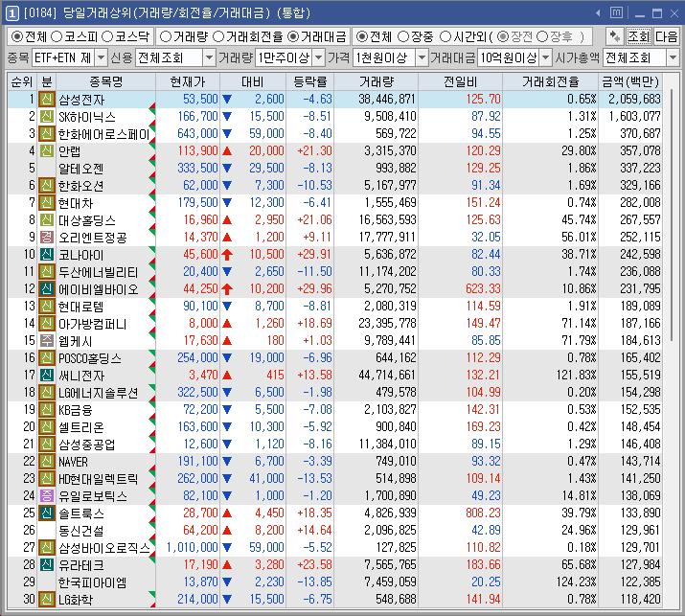
Task: Select the 코스닥 radio button
Action: click(x=107, y=36)
